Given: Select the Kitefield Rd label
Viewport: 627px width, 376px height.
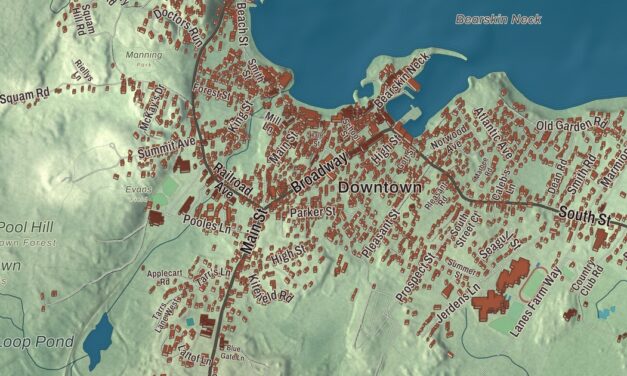Looking at the screenshot, I should tap(270, 289).
